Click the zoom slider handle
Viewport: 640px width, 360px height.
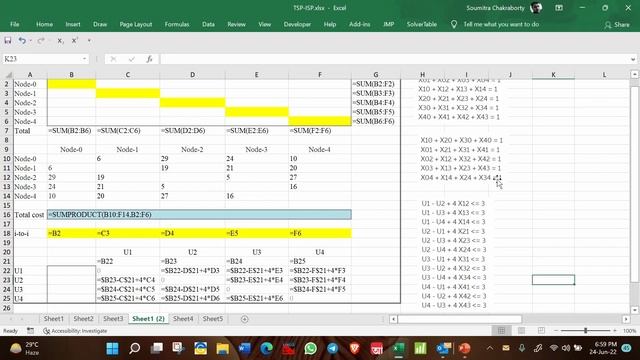point(585,331)
